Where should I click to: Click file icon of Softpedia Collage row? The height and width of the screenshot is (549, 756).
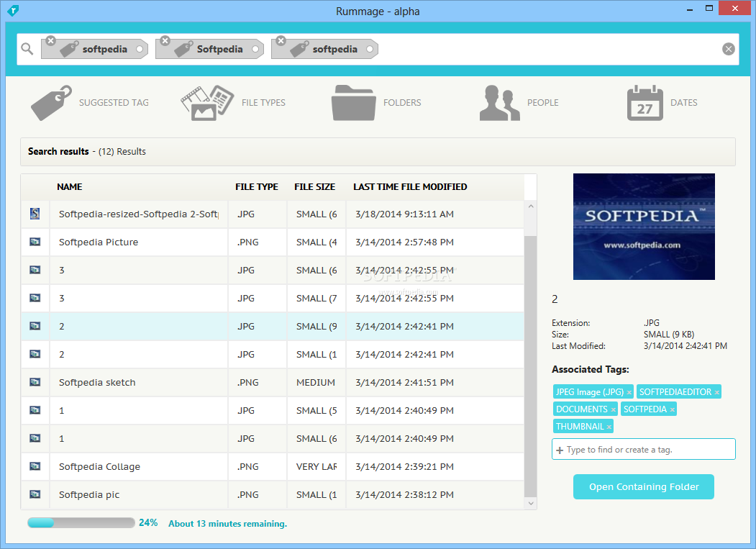[35, 466]
